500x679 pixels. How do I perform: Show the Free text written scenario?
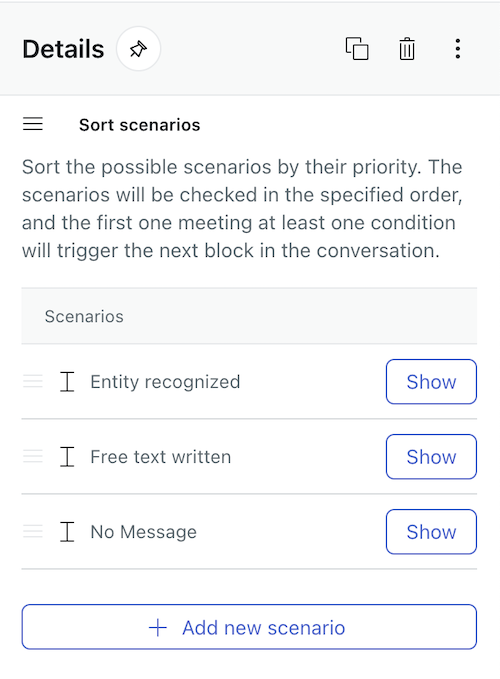click(431, 456)
